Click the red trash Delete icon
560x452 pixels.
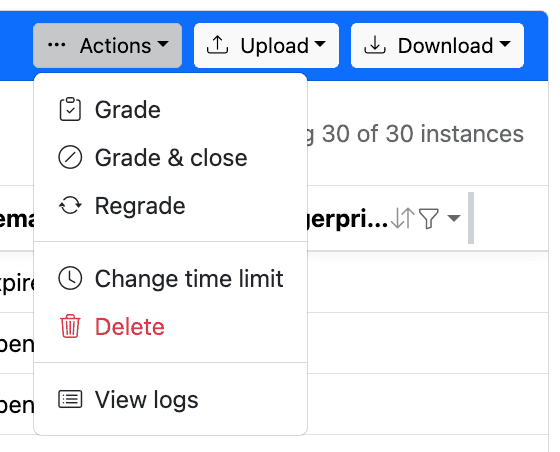click(70, 326)
